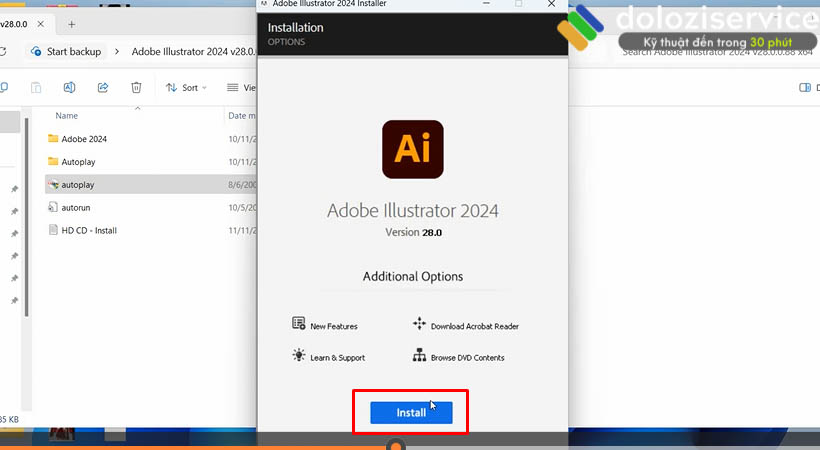Click the Start backup button

pos(66,51)
